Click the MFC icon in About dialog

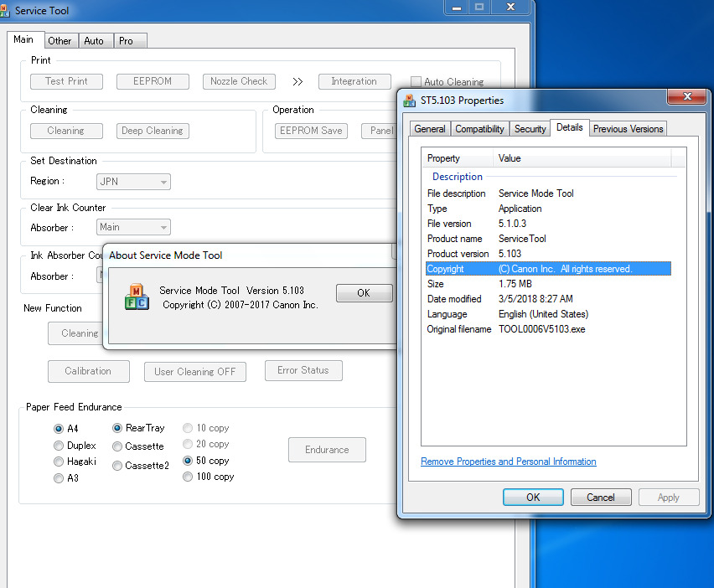tap(137, 297)
